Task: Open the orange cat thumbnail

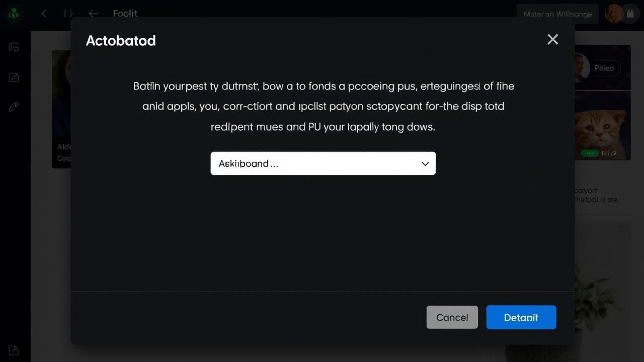Action: click(x=603, y=126)
